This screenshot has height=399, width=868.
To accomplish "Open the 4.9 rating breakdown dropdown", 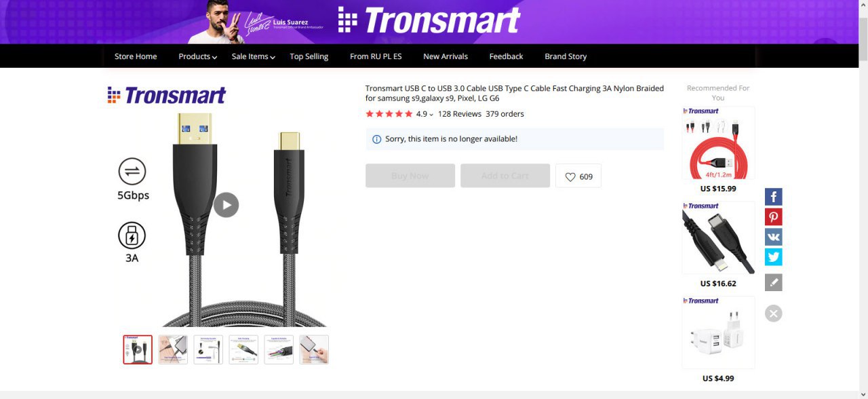I will [x=425, y=114].
